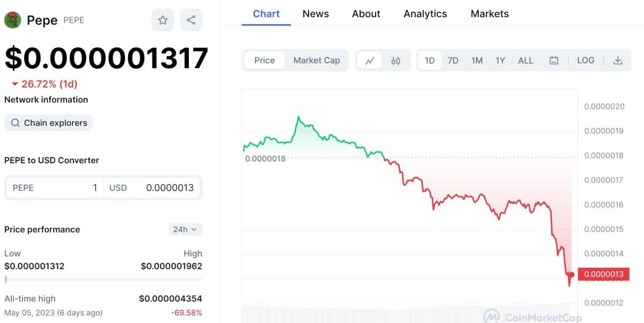Click the search icon in Chain explorers
The image size is (644, 323).
(16, 123)
